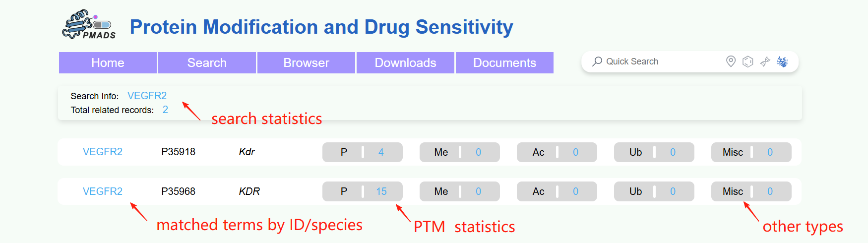Open the Home tab
The image size is (868, 243).
(x=108, y=63)
